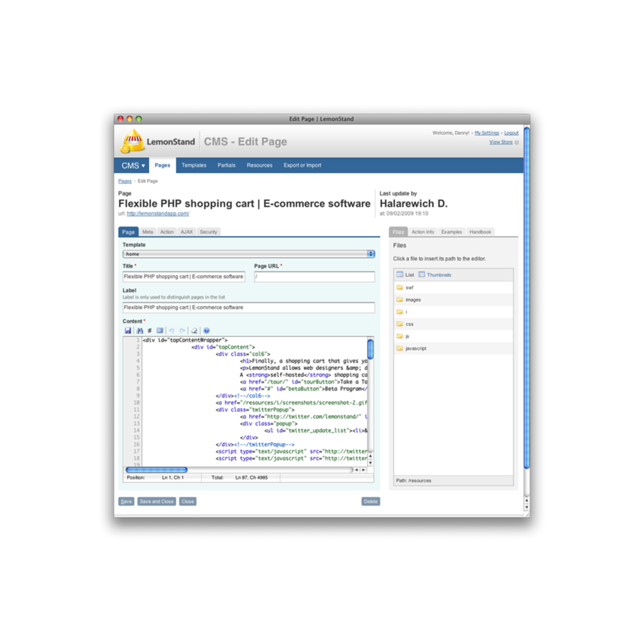The height and width of the screenshot is (644, 644).
Task: Click the Page URL input field
Action: [314, 277]
